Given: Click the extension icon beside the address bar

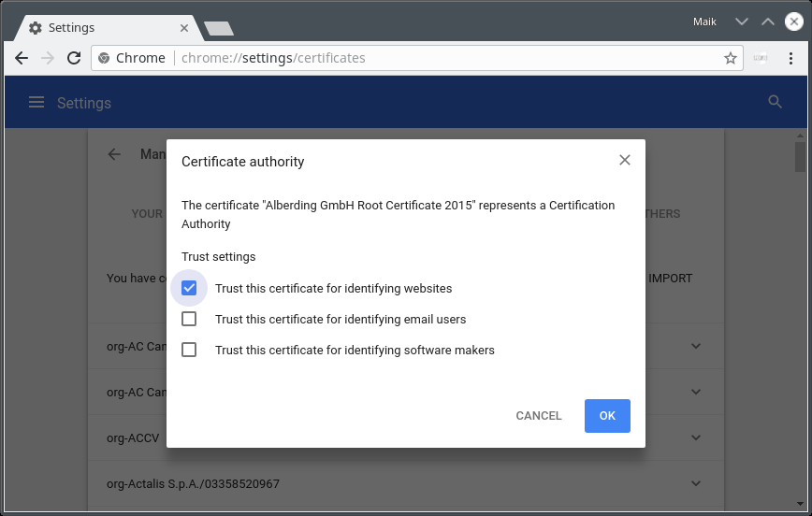Looking at the screenshot, I should (x=761, y=58).
